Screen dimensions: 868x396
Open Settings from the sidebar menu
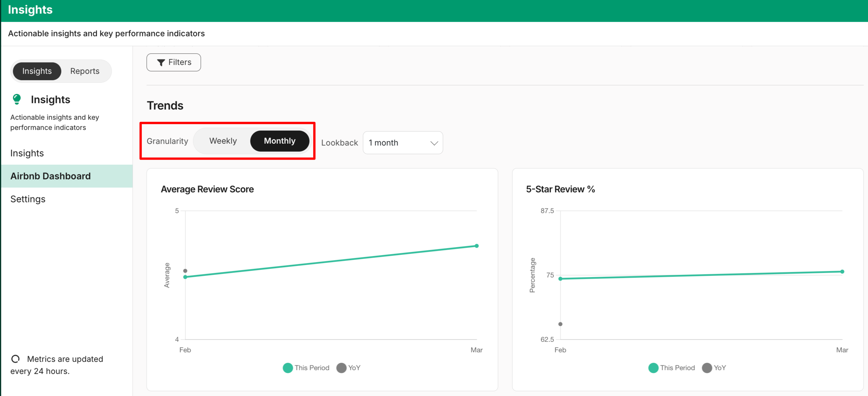coord(28,199)
